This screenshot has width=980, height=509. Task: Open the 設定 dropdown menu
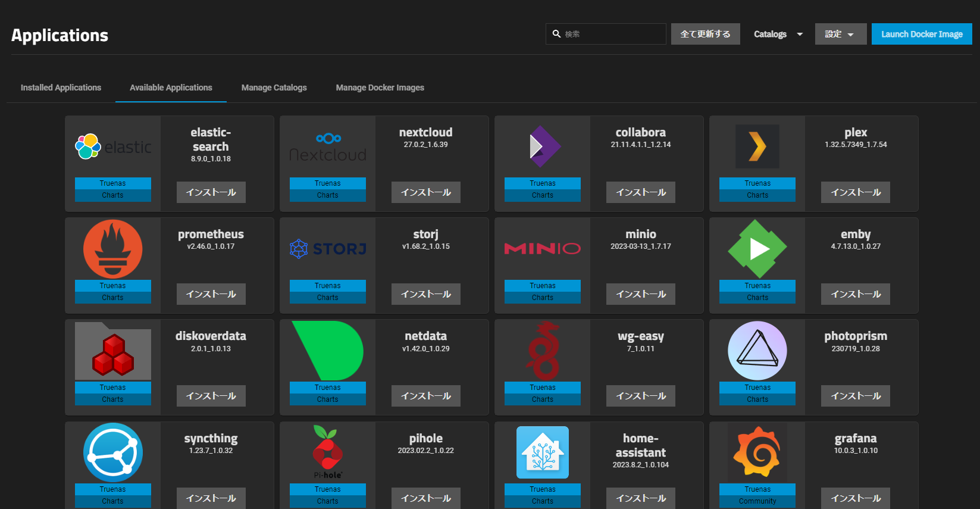[840, 35]
